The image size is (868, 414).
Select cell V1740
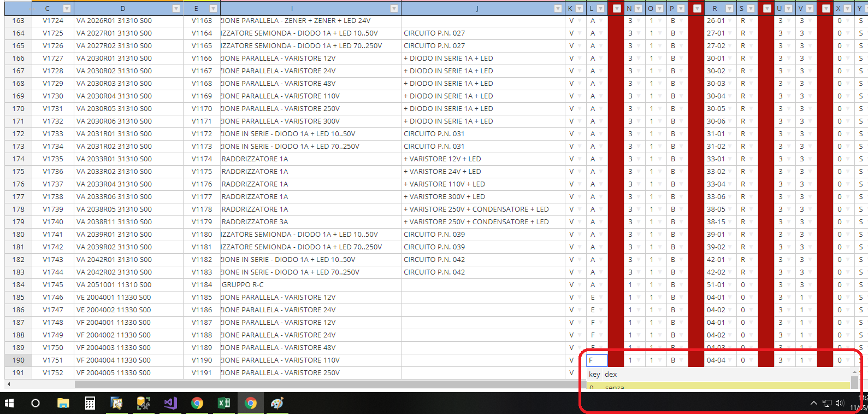click(53, 222)
